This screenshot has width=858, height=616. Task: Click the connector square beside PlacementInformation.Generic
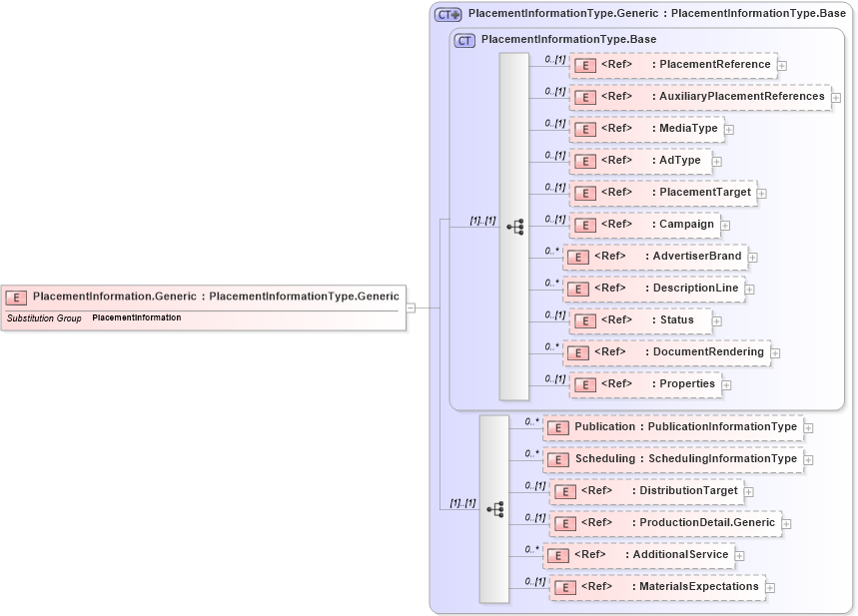412,308
